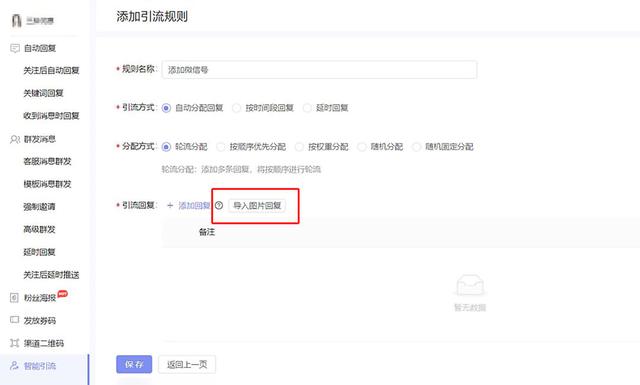The width and height of the screenshot is (640, 385).
Task: Choose 随机分配 radio button
Action: (362, 147)
